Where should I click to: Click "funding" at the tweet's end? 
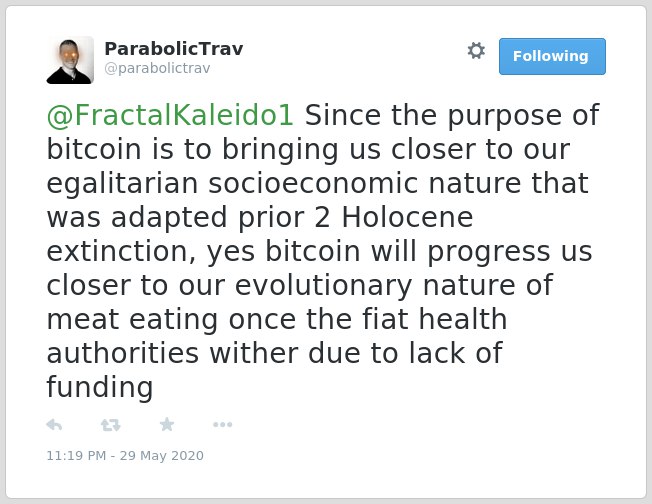point(100,388)
